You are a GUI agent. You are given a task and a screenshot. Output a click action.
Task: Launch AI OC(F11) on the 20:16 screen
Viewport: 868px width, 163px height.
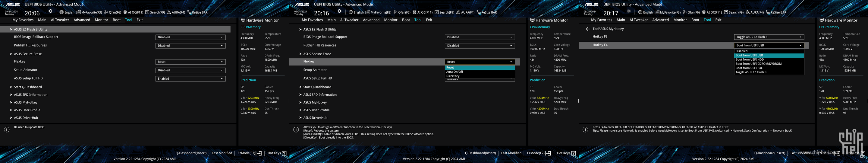(x=423, y=12)
